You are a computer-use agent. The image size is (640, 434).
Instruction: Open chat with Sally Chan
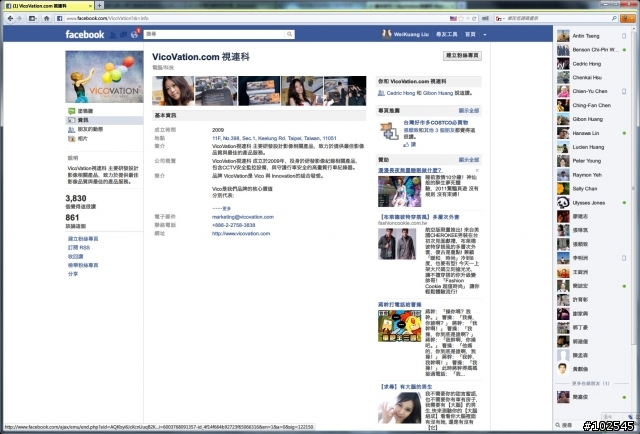coord(591,189)
